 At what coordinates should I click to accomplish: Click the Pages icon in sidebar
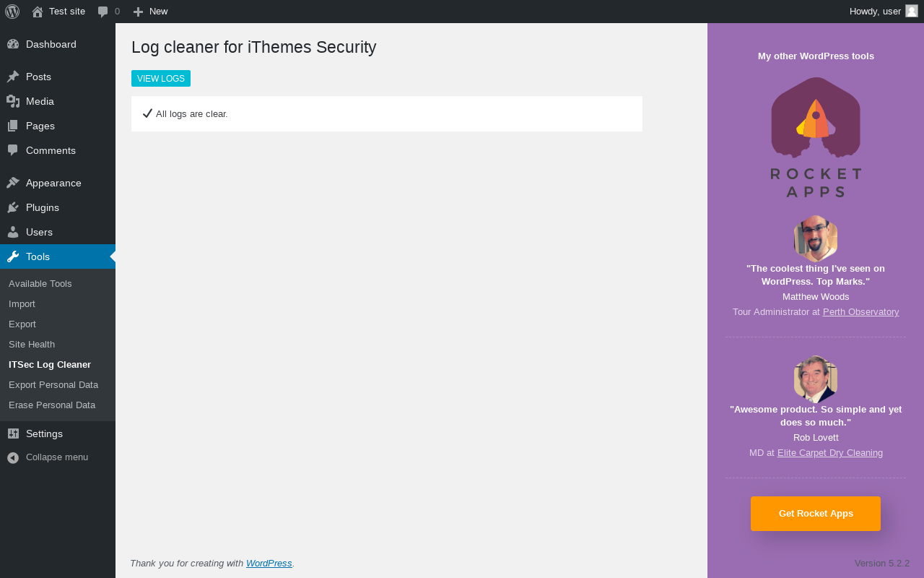(x=13, y=126)
